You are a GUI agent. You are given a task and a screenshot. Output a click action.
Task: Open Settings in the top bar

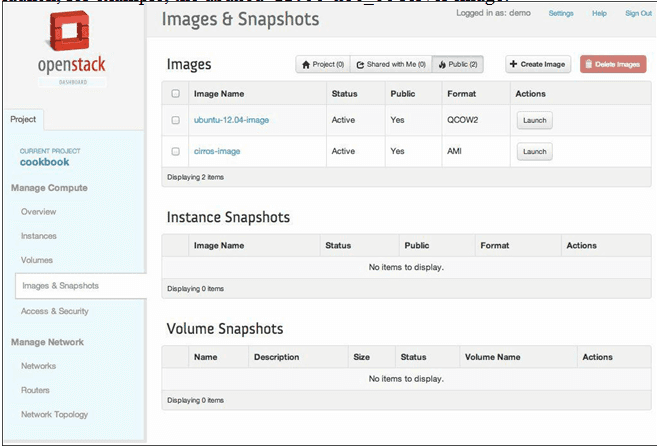(x=561, y=14)
